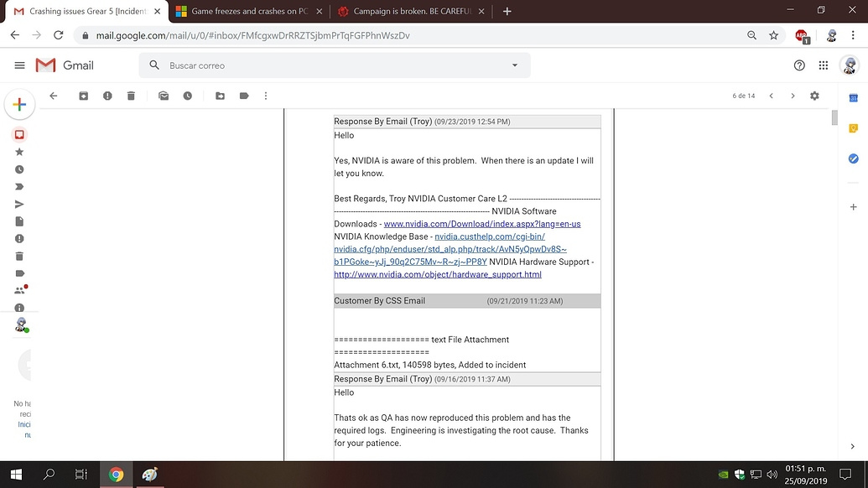Focus the Buscar correo search field

335,65
